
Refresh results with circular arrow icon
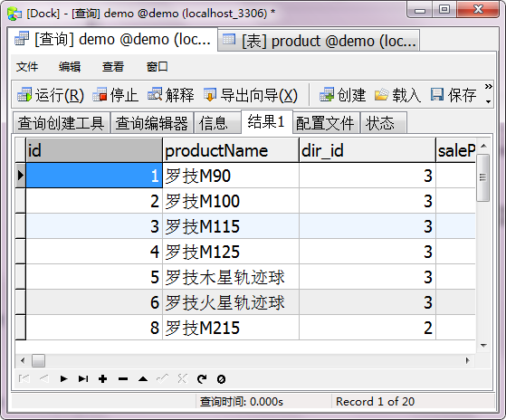tap(202, 378)
